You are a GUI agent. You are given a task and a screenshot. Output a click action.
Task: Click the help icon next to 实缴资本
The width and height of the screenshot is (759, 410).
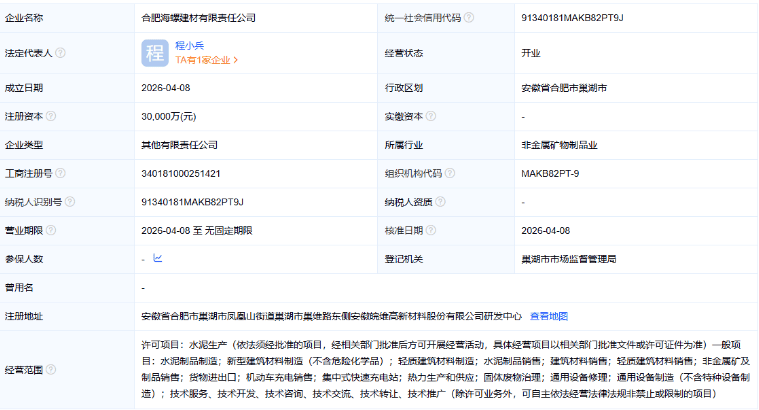433,116
